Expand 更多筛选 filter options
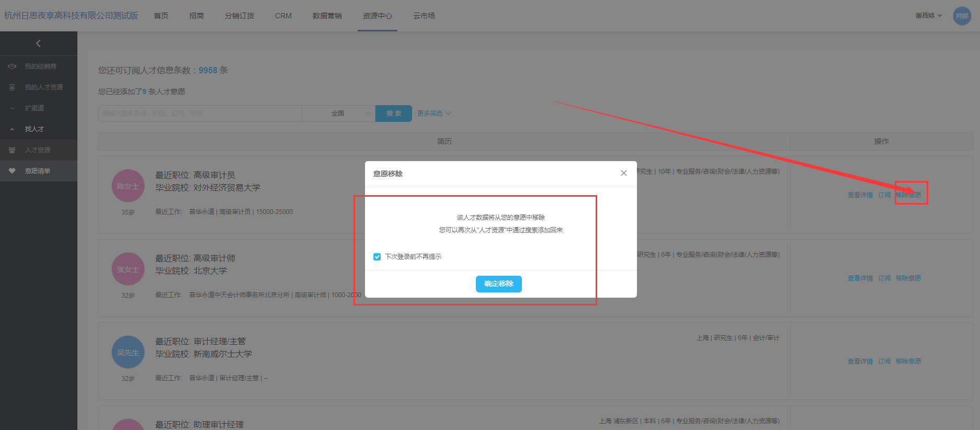 tap(434, 114)
